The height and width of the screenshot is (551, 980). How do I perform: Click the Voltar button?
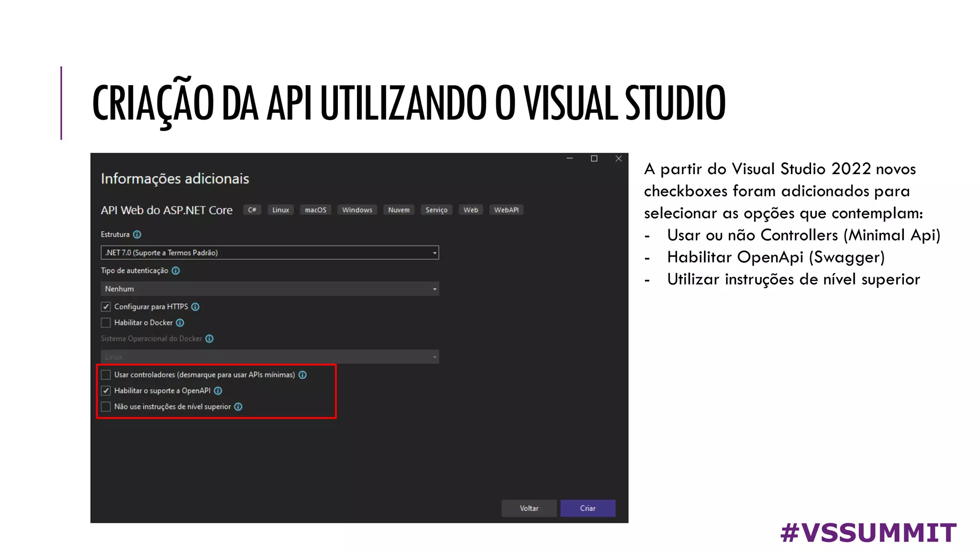(x=529, y=508)
